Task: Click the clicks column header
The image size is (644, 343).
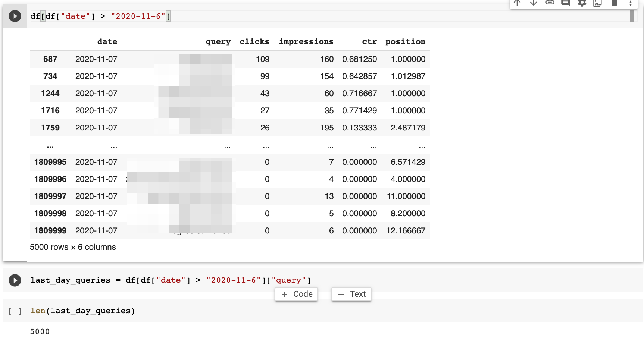Action: 254,41
